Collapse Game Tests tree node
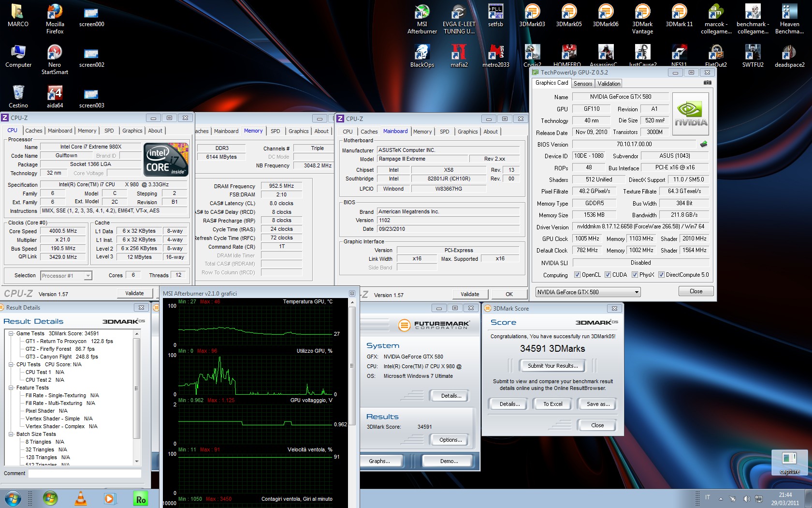Viewport: 812px width, 508px height. coord(11,333)
